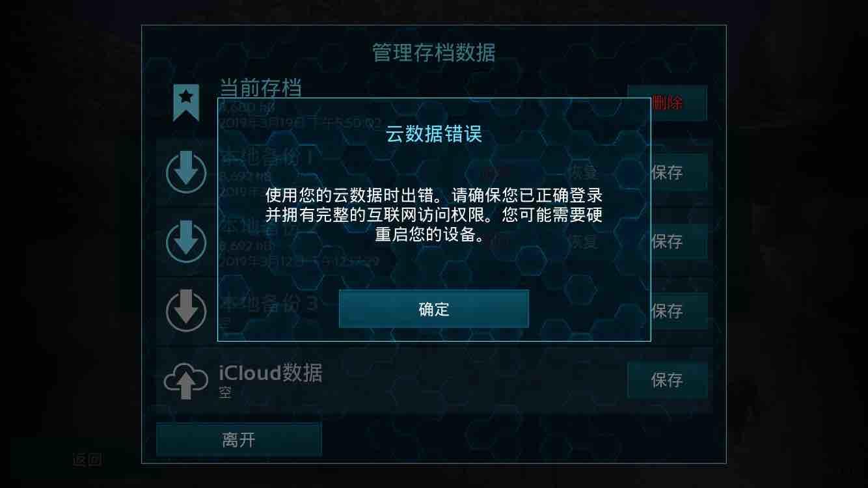Delete current save with red 删除 button

click(x=667, y=103)
